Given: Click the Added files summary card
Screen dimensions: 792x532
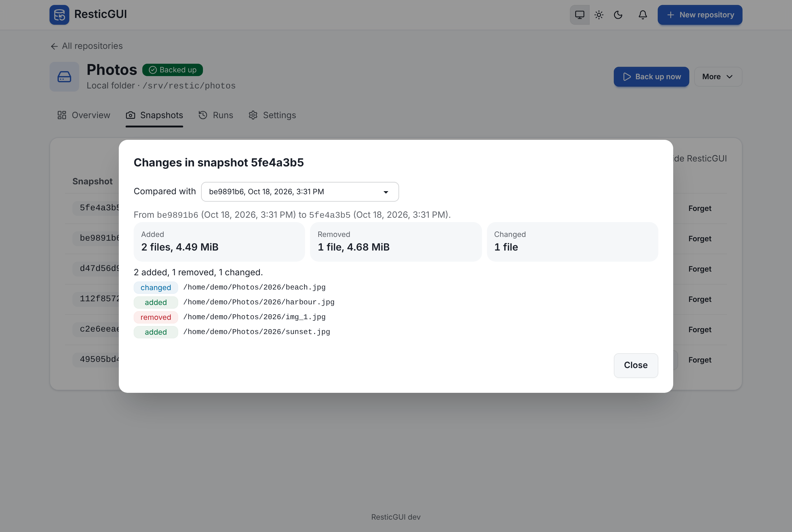Looking at the screenshot, I should point(219,242).
